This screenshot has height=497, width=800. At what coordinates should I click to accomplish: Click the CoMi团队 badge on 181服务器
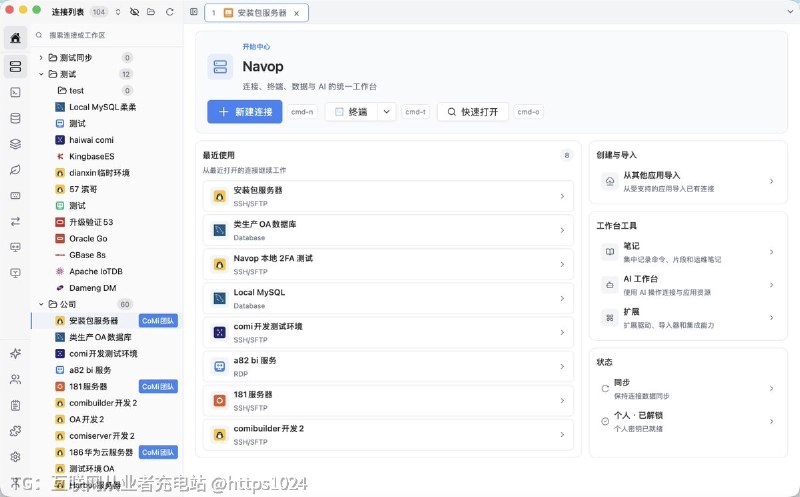158,386
